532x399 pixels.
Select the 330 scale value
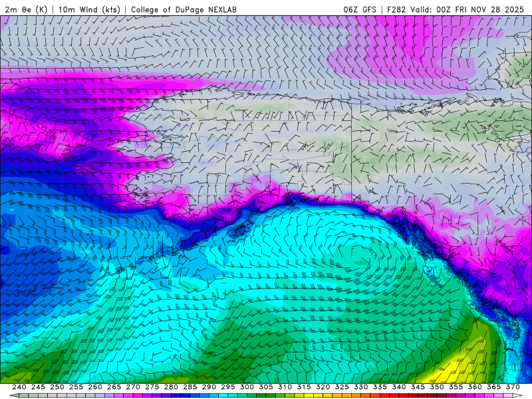[361, 387]
